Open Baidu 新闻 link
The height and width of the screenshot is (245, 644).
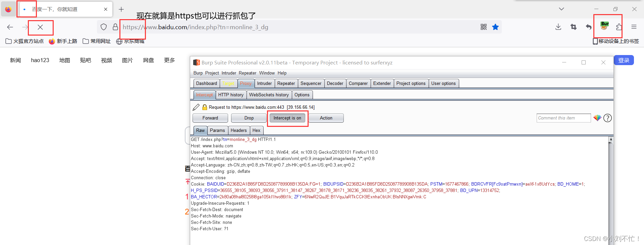click(15, 60)
